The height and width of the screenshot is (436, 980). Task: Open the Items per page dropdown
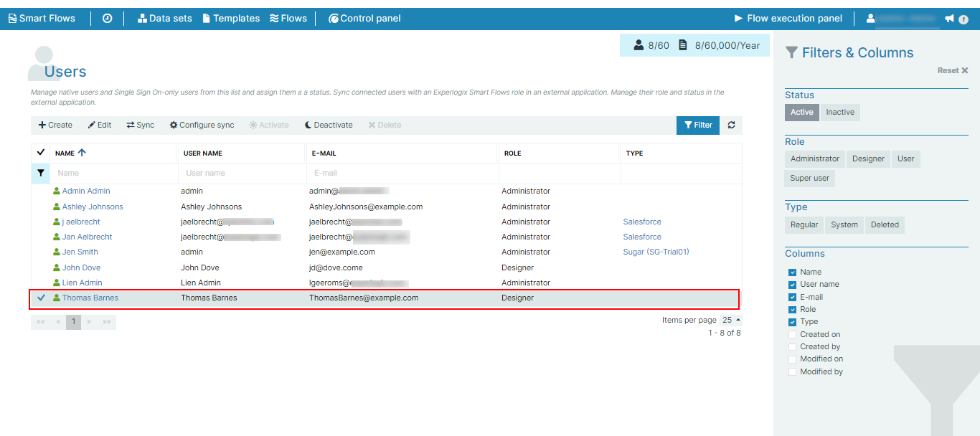tap(731, 320)
